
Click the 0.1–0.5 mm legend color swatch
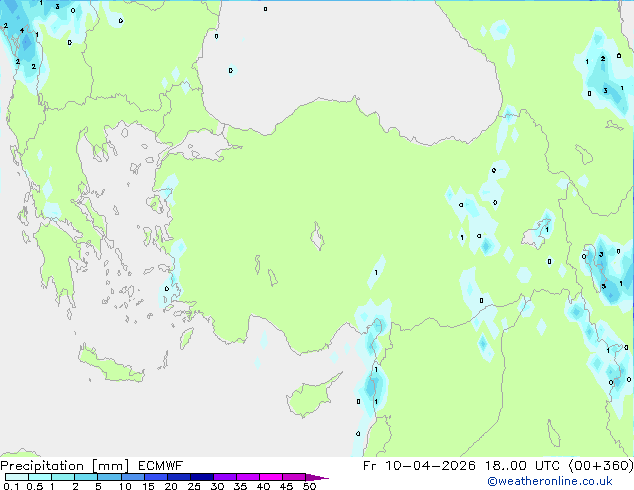17,477
